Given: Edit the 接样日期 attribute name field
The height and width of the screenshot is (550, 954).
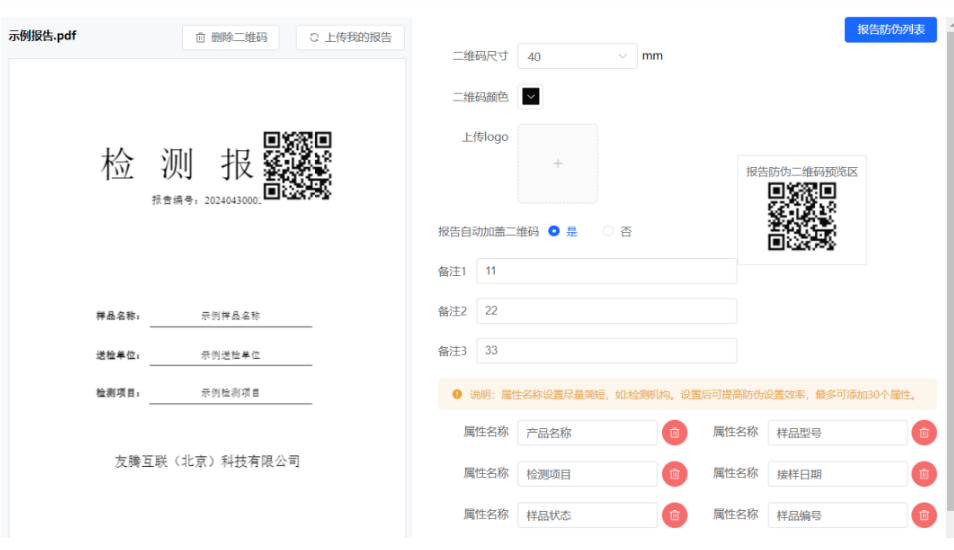Looking at the screenshot, I should (x=837, y=474).
